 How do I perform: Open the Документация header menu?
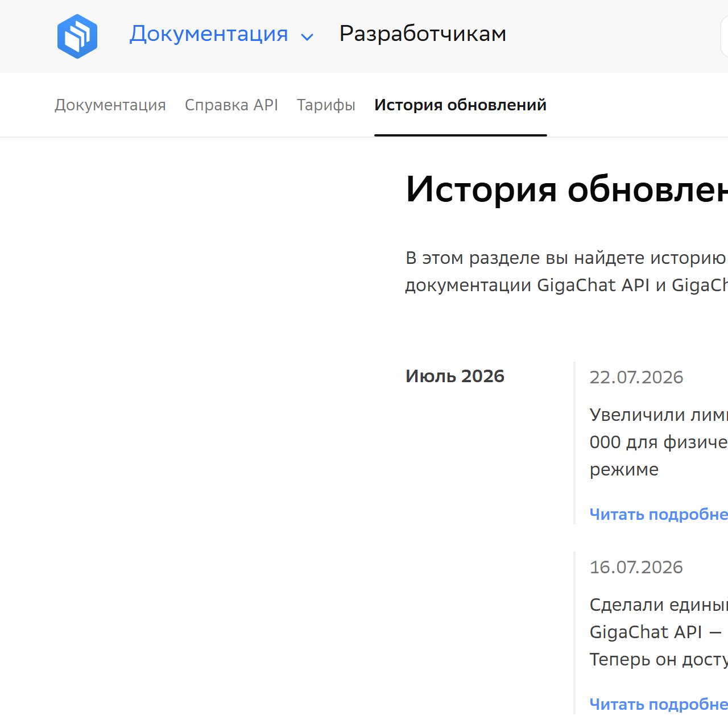point(209,34)
